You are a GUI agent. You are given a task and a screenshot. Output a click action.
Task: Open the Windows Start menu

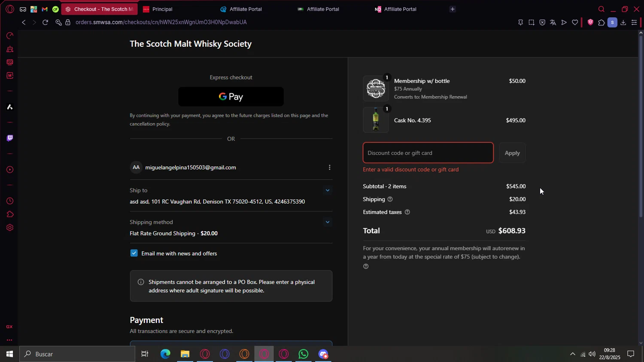tap(9, 354)
